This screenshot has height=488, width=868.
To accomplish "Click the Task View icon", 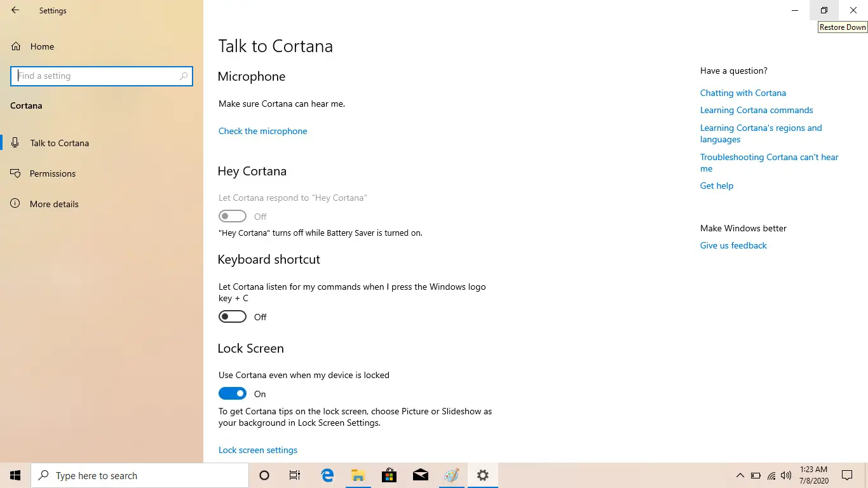I will [x=294, y=475].
